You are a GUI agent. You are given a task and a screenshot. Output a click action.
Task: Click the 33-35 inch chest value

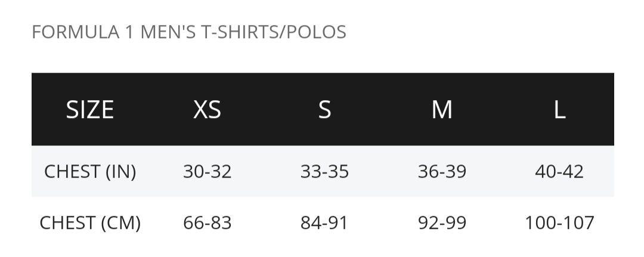[324, 172]
